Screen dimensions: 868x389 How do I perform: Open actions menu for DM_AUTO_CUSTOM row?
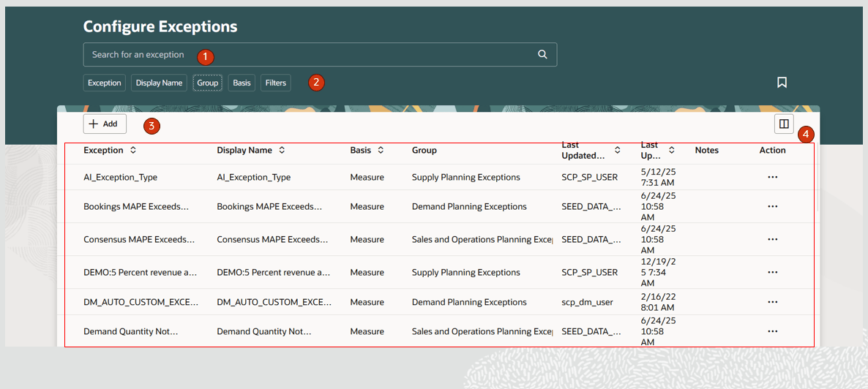point(772,302)
